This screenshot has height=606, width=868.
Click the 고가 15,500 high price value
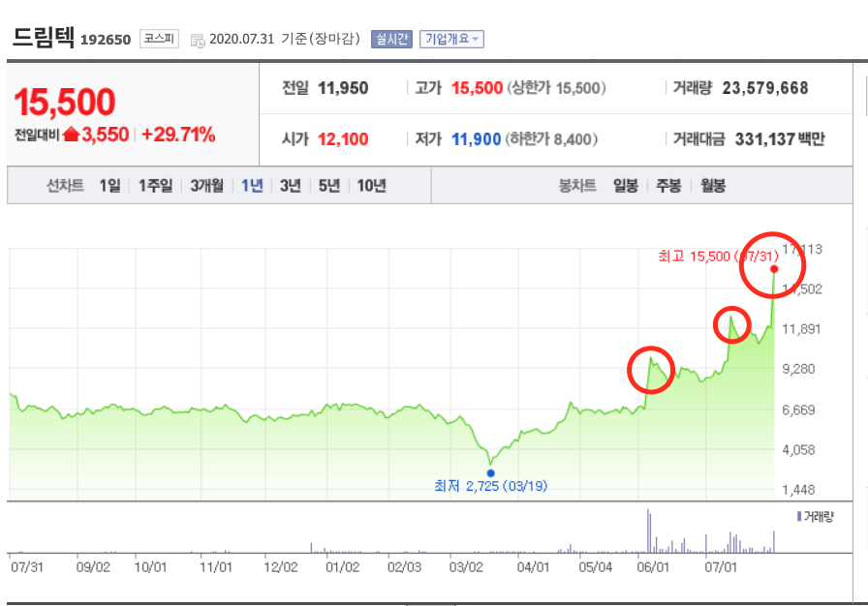[478, 88]
